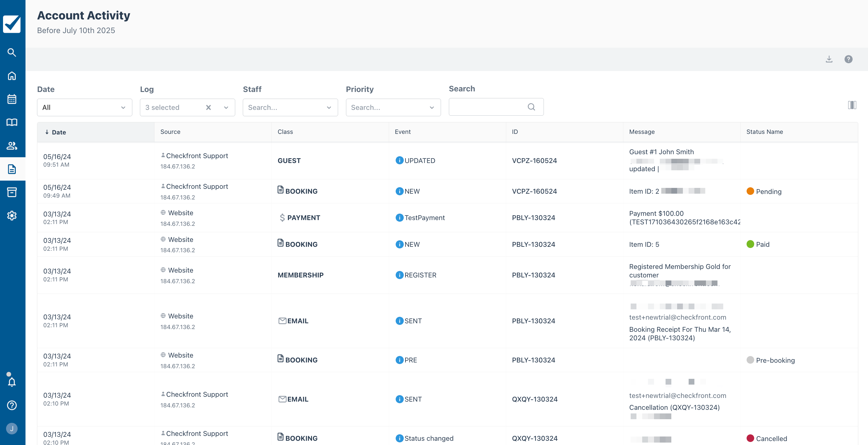Click the green Paid status dot

(750, 244)
